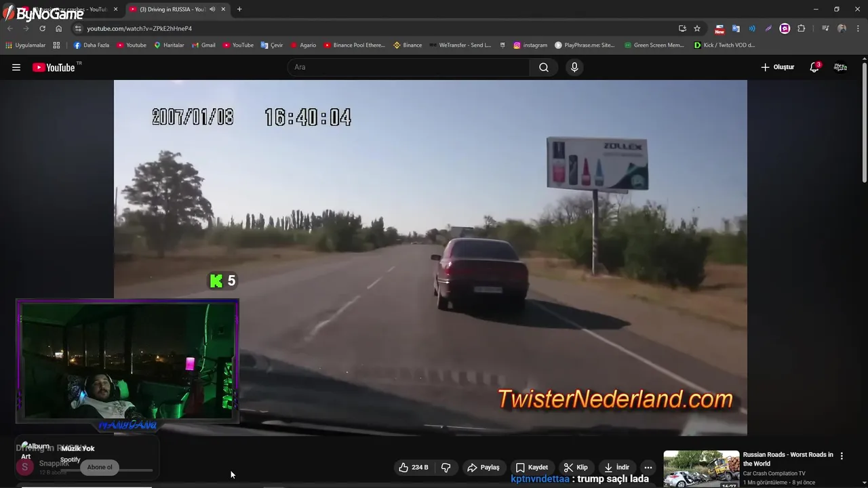
Task: Click the Oluştur create button
Action: pos(777,67)
